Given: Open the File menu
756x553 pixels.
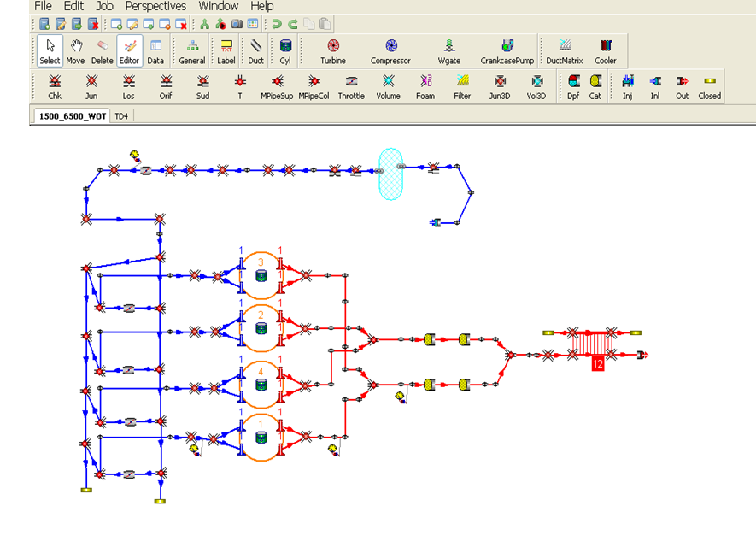Looking at the screenshot, I should tap(43, 6).
